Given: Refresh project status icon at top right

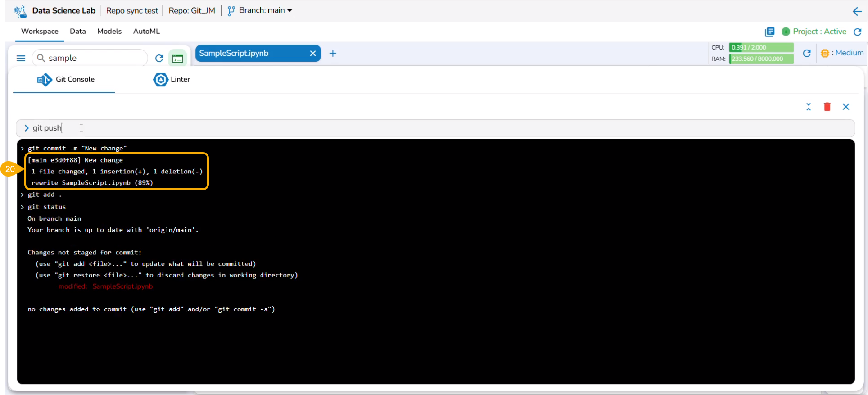Looking at the screenshot, I should click(858, 32).
